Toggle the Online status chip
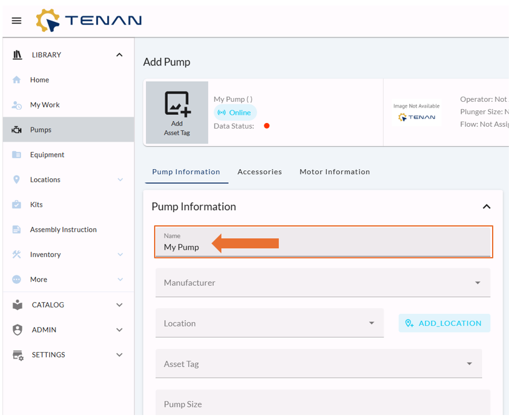 pos(234,112)
